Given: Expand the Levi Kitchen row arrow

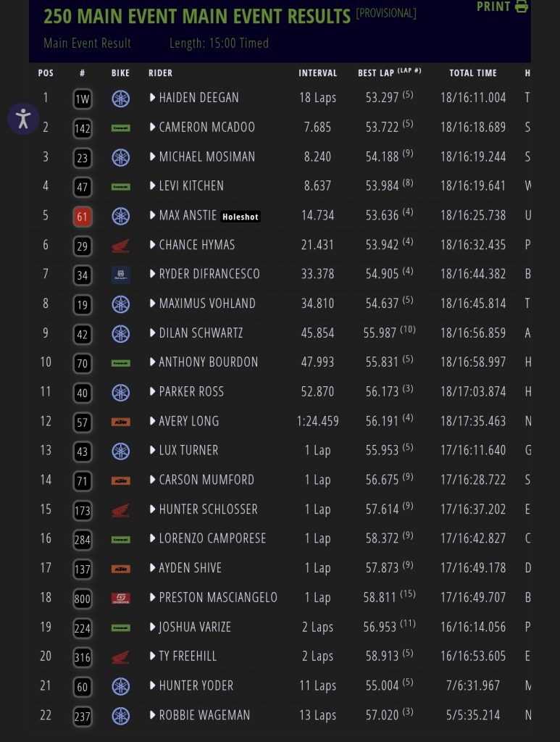Looking at the screenshot, I should click(153, 186).
